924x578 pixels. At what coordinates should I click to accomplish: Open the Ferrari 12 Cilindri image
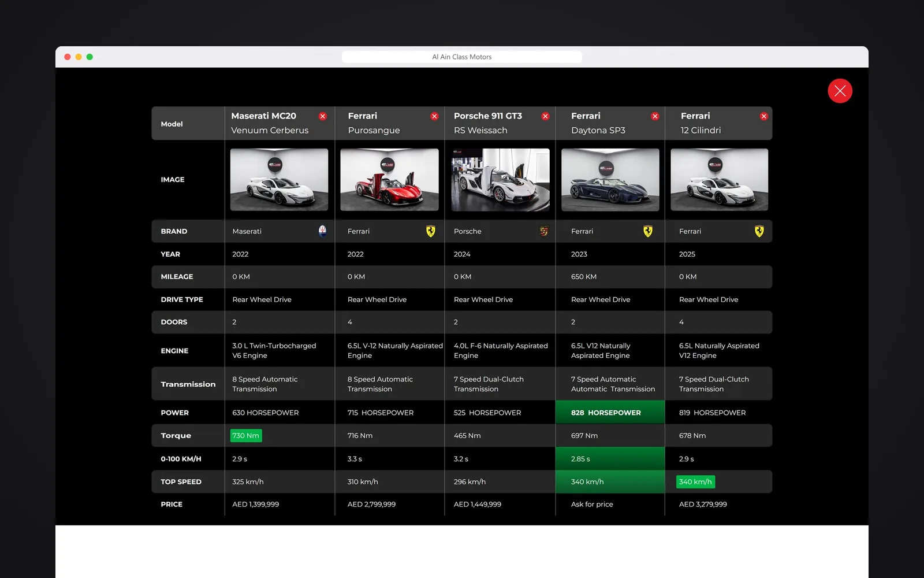(720, 180)
